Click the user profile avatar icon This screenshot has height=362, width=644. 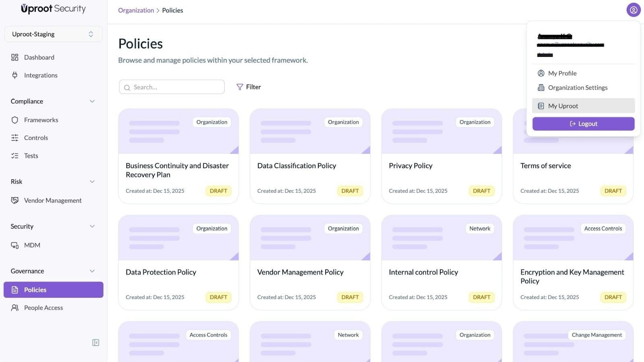[633, 10]
